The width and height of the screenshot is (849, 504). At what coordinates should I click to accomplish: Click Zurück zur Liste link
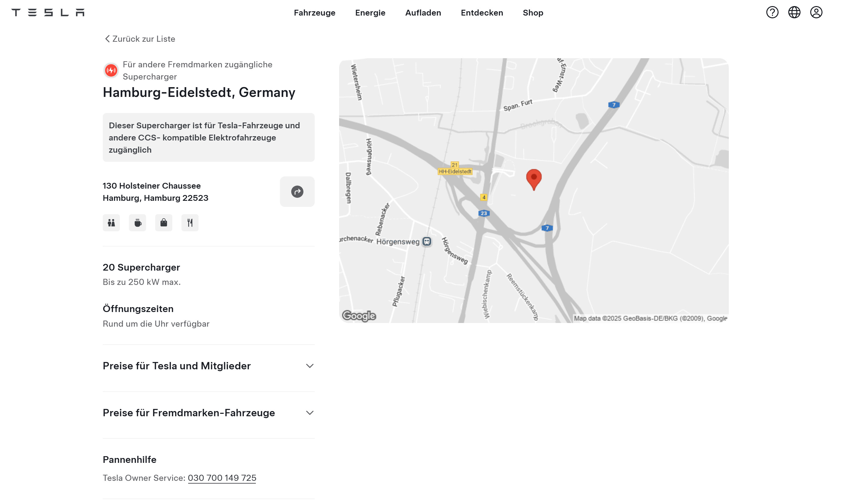140,39
